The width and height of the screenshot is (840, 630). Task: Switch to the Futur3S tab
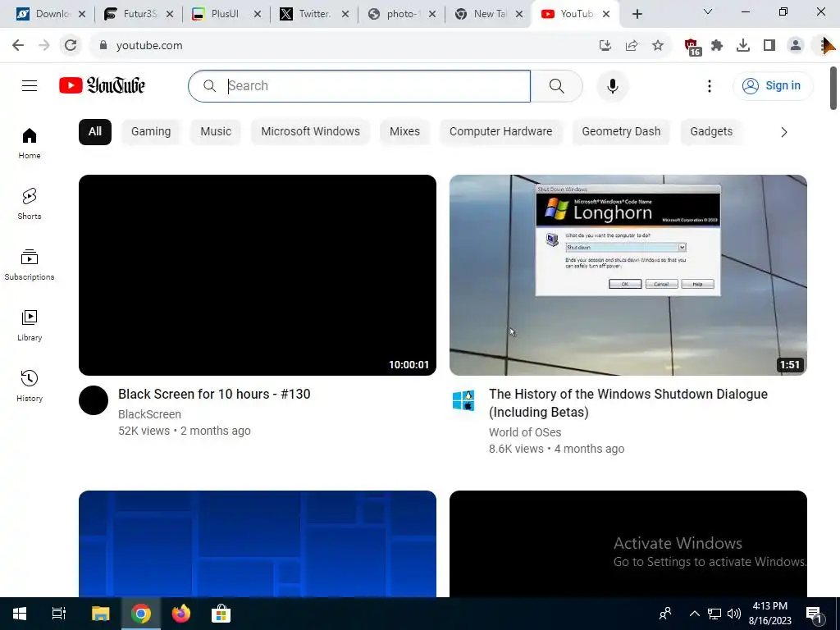point(138,14)
